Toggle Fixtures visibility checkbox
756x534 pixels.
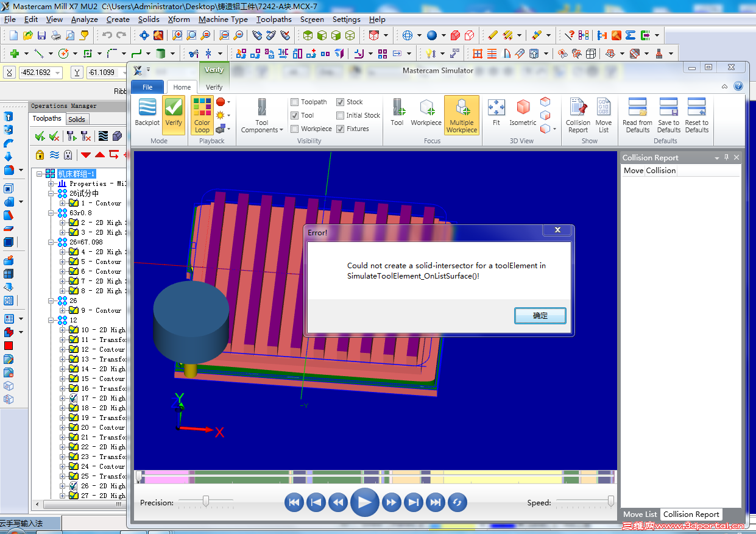pos(341,129)
